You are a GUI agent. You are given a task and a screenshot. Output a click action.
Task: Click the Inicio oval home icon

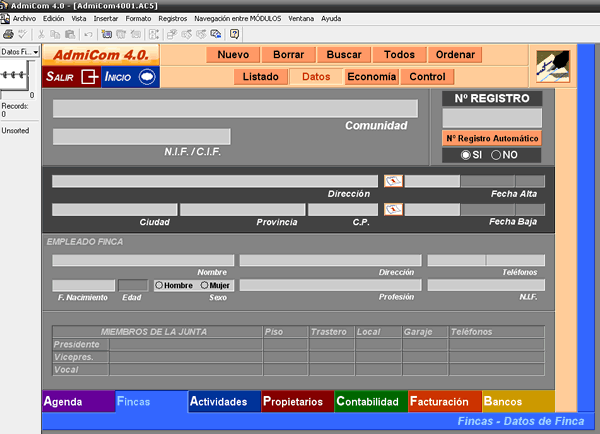(x=147, y=77)
